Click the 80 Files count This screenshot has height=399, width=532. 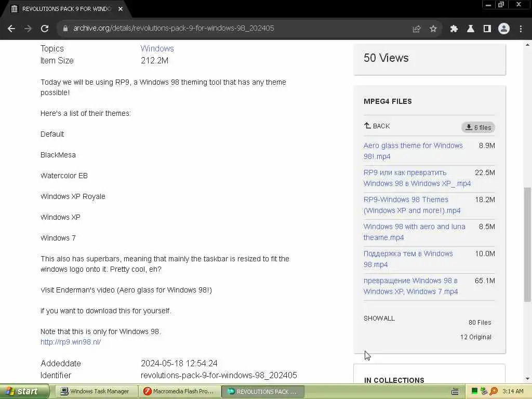point(480,322)
